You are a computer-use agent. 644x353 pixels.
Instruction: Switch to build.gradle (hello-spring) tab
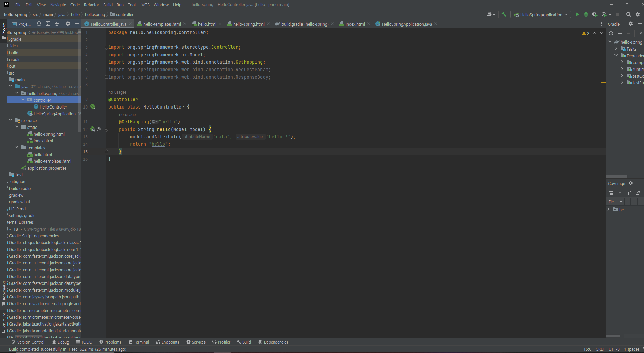click(305, 24)
